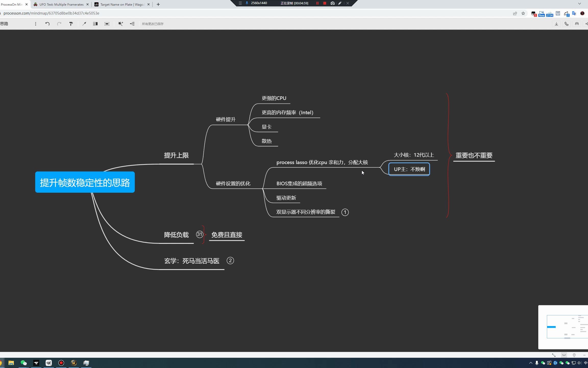Click the extension badge labeled New

tap(542, 14)
